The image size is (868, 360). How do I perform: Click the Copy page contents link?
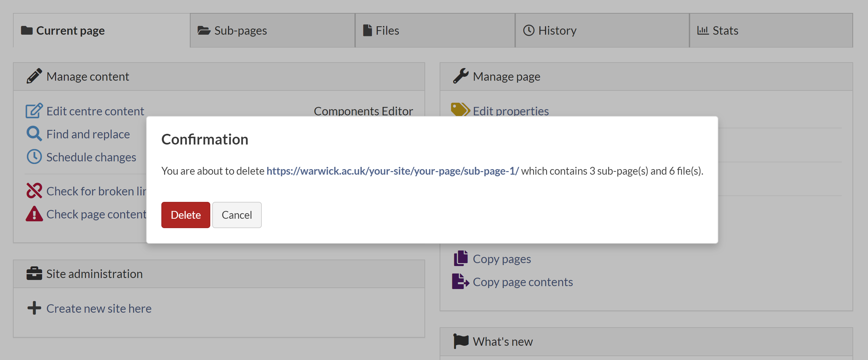[522, 282]
